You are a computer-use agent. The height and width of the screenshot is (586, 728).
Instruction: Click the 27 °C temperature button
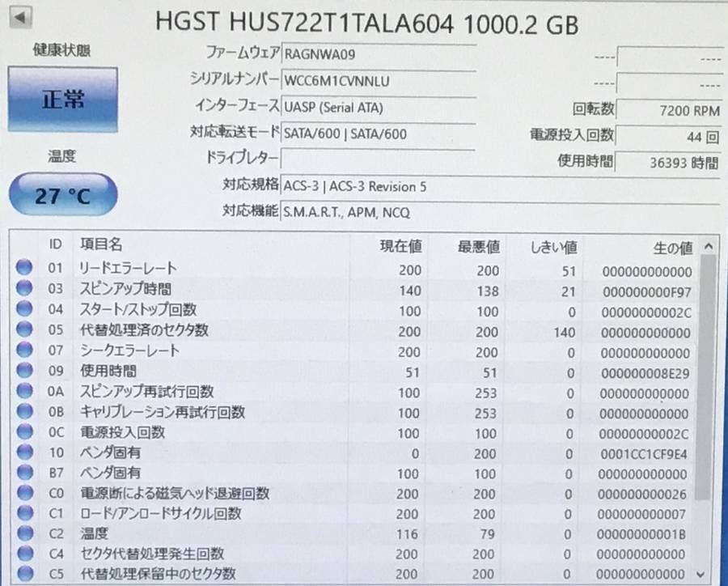coord(62,195)
